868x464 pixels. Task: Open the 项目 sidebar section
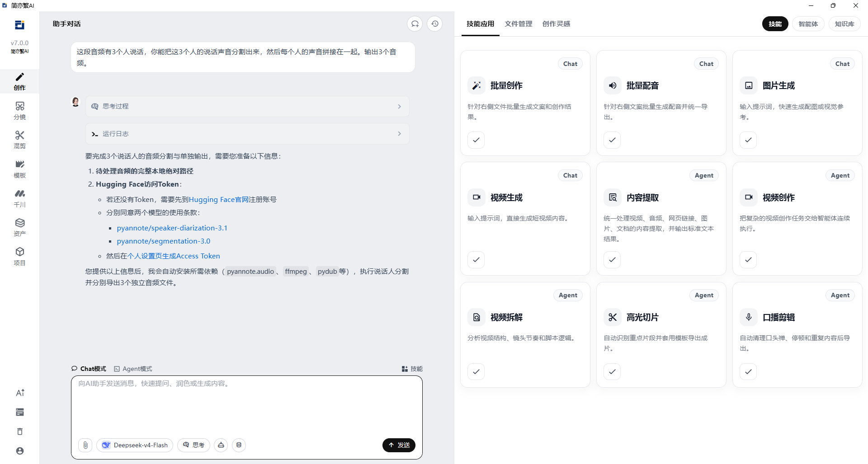[x=19, y=256]
